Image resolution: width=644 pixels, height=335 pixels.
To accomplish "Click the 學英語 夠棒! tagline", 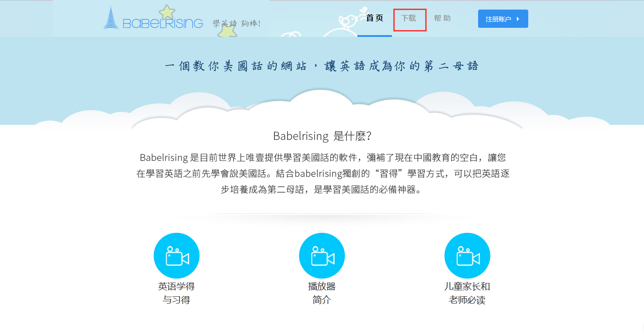I will tap(237, 23).
